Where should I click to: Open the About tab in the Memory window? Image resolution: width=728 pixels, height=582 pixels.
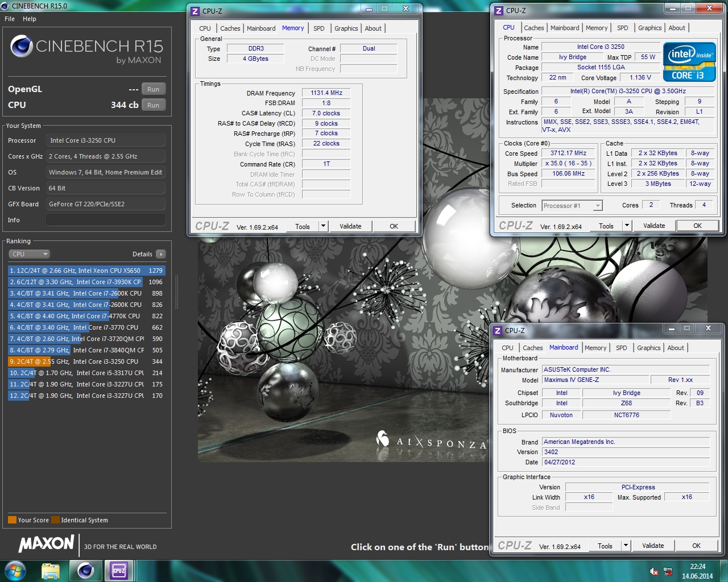tap(373, 28)
